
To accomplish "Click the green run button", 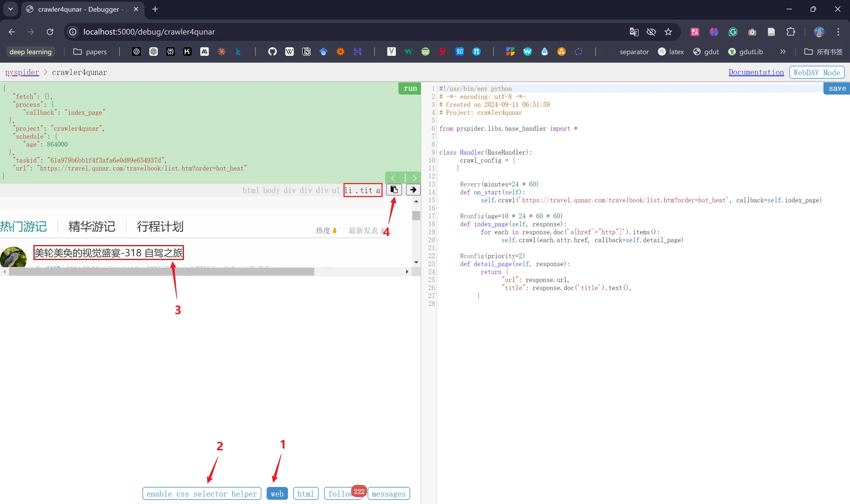I will click(x=410, y=88).
